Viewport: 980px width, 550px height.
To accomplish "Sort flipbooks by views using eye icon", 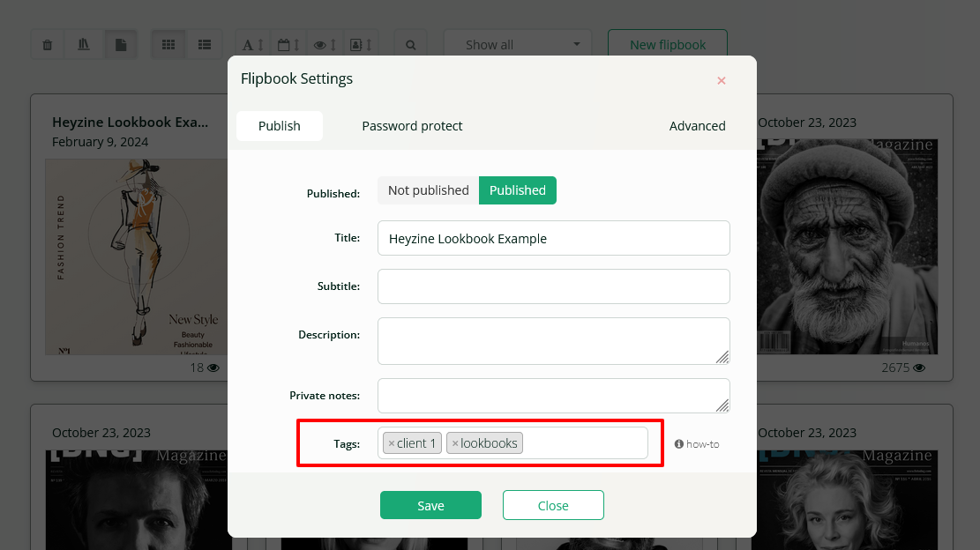I will click(323, 44).
